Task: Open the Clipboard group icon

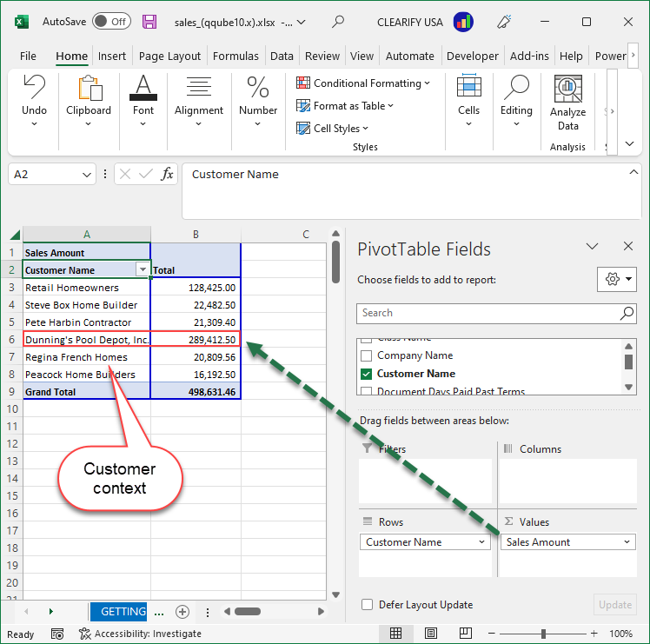Action: [90, 88]
